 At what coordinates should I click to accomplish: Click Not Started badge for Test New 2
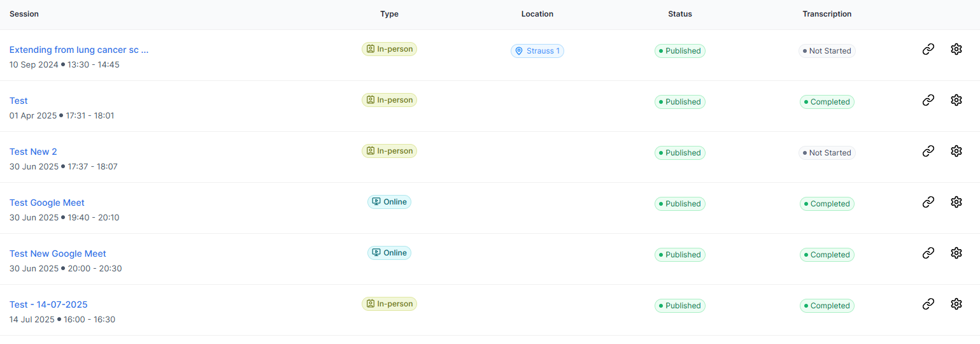(827, 153)
